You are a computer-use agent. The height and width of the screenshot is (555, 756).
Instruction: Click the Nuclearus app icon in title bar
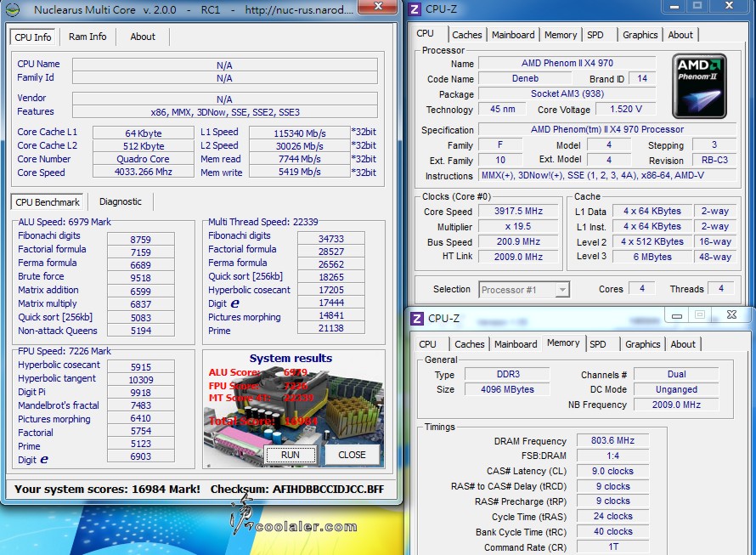click(x=13, y=9)
